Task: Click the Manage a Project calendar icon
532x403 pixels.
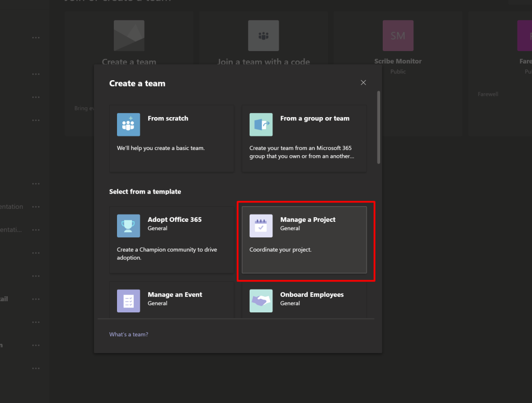Action: point(261,225)
